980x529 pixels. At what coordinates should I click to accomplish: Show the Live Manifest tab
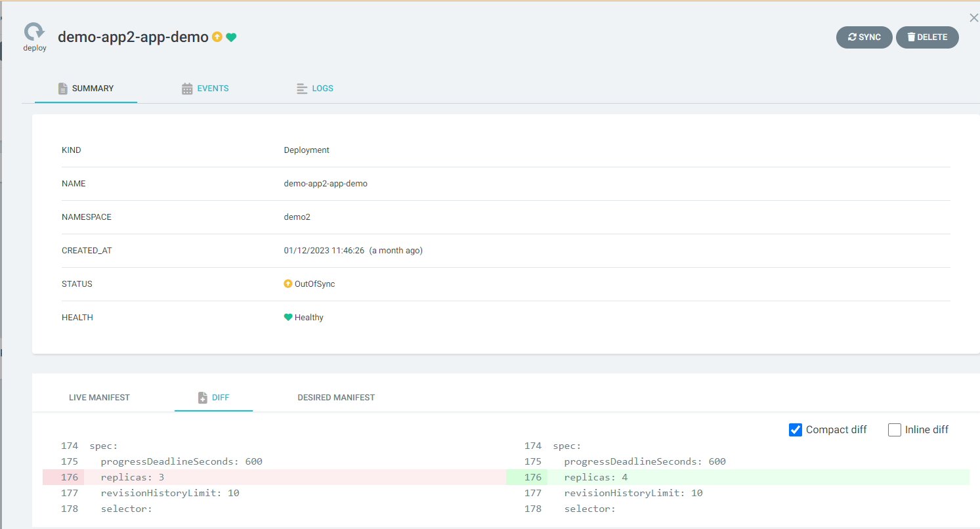point(100,398)
